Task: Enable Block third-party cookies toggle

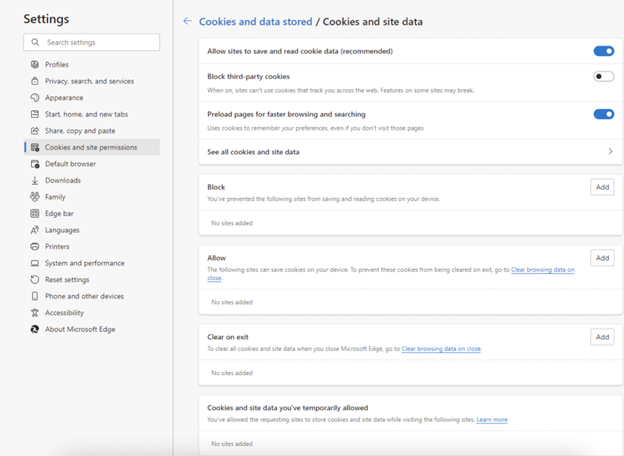Action: [x=603, y=76]
